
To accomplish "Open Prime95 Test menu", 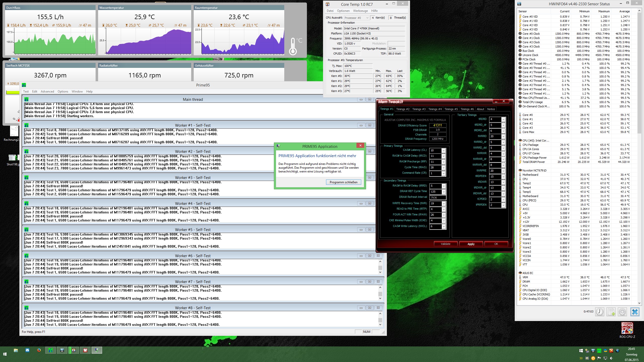I will point(26,92).
